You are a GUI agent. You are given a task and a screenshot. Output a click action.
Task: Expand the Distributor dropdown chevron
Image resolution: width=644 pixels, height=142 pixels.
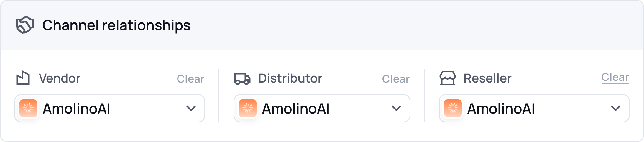click(x=396, y=108)
